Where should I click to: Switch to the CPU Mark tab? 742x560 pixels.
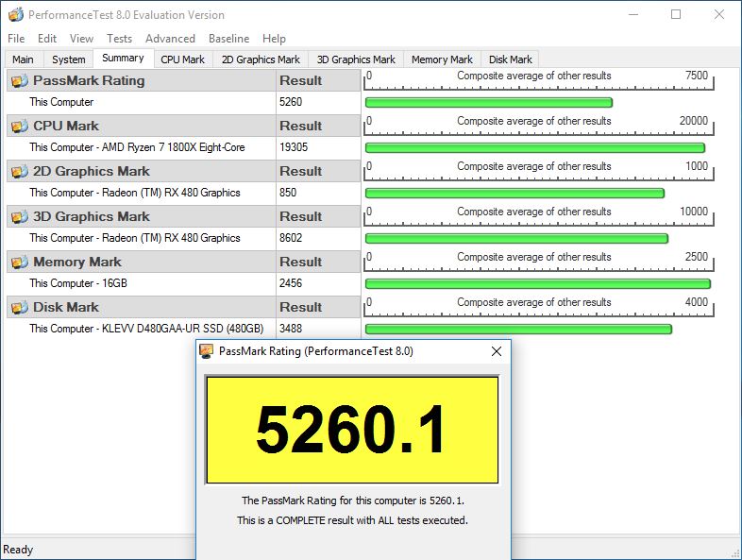click(182, 59)
